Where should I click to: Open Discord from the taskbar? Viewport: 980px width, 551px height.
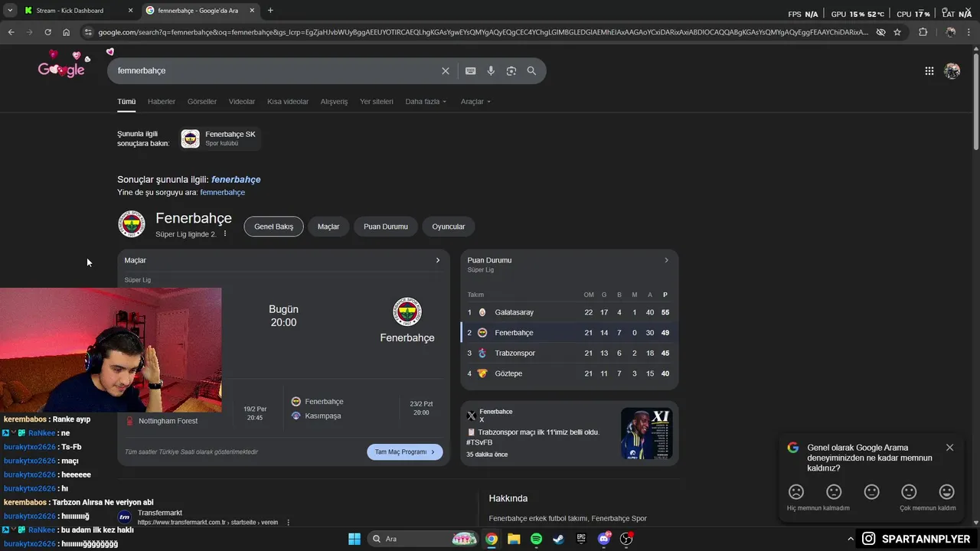coord(604,539)
